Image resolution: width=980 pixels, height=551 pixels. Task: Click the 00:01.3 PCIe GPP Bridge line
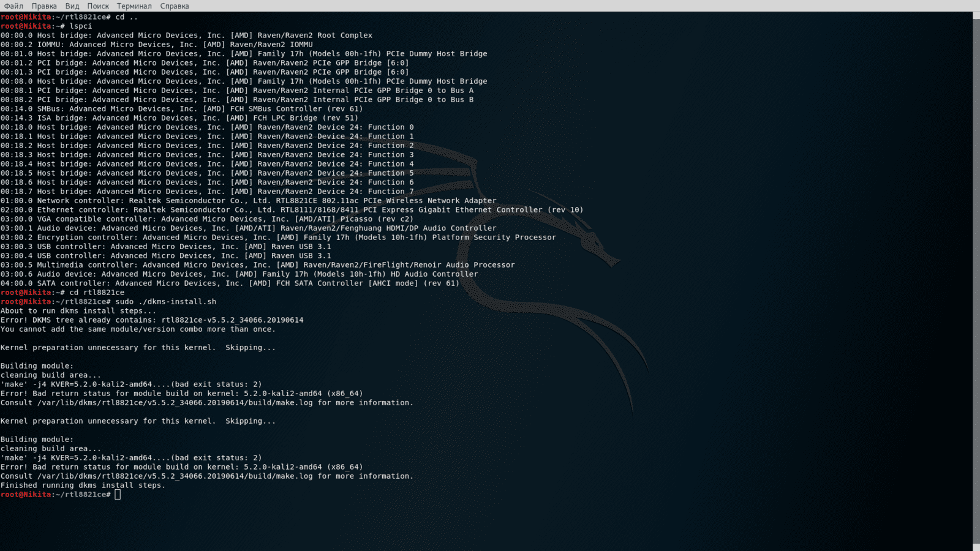205,72
